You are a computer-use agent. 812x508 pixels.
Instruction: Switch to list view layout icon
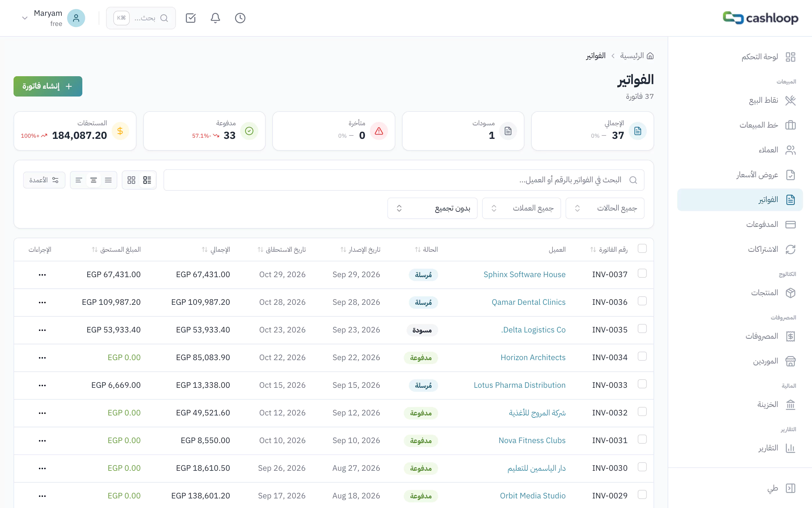(x=147, y=180)
